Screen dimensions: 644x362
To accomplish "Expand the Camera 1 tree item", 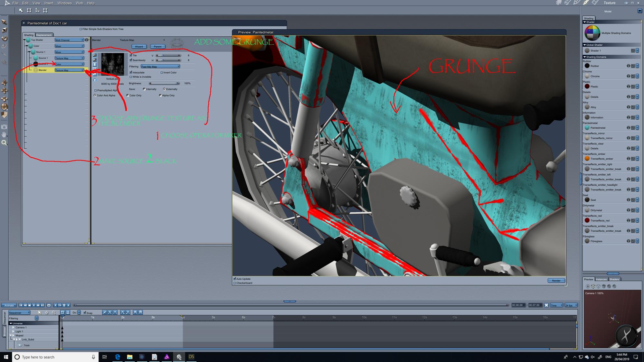I will click(13, 327).
